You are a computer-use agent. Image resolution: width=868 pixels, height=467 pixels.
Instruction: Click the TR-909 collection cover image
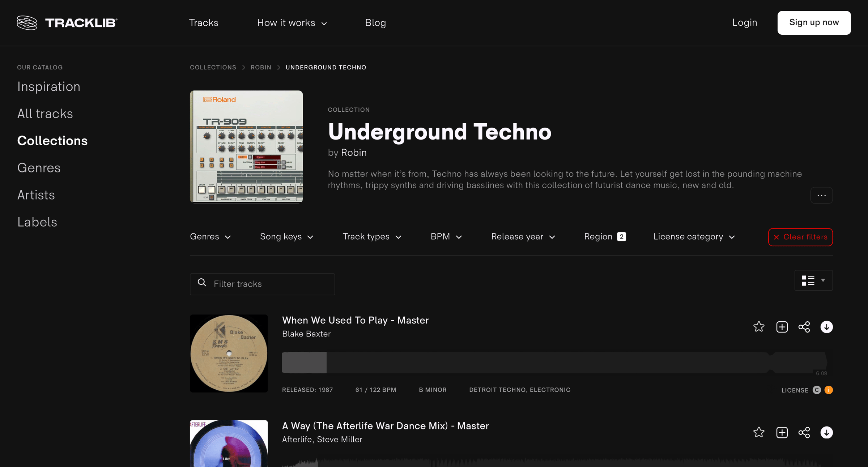[246, 147]
